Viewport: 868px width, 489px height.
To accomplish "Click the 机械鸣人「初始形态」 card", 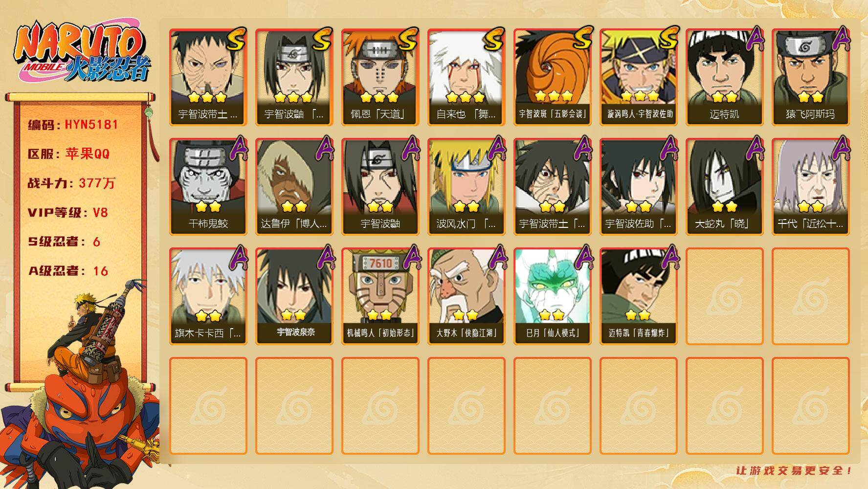I will [380, 296].
